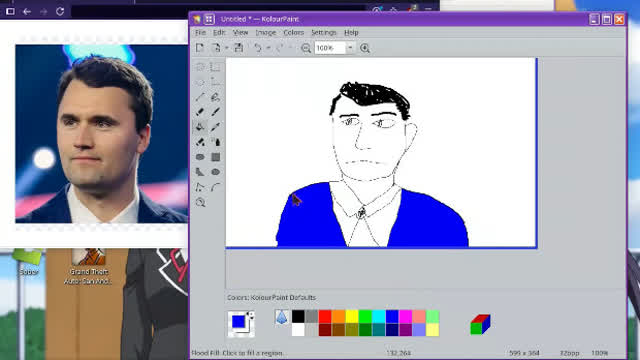The image size is (640, 360).
Task: Select the Brush tool
Action: pos(216,112)
